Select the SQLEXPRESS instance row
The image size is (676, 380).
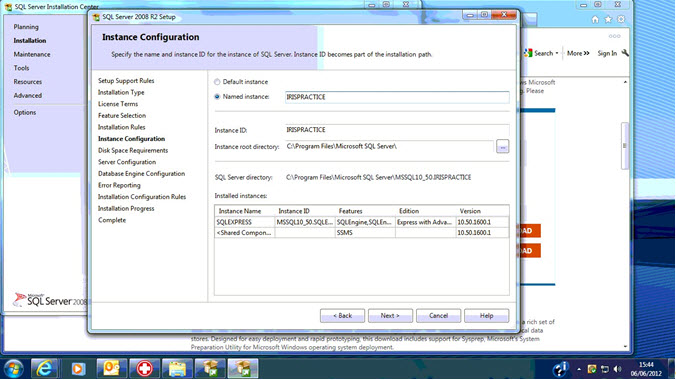[x=362, y=222]
